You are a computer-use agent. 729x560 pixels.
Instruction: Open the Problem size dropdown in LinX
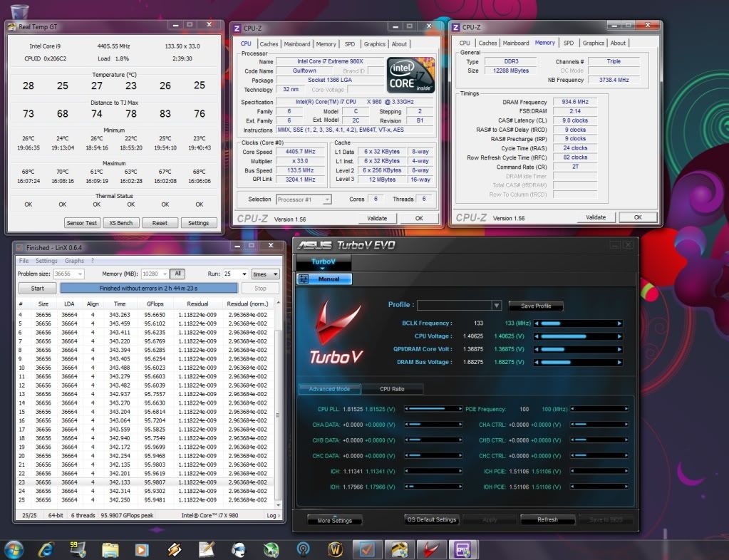[80, 274]
